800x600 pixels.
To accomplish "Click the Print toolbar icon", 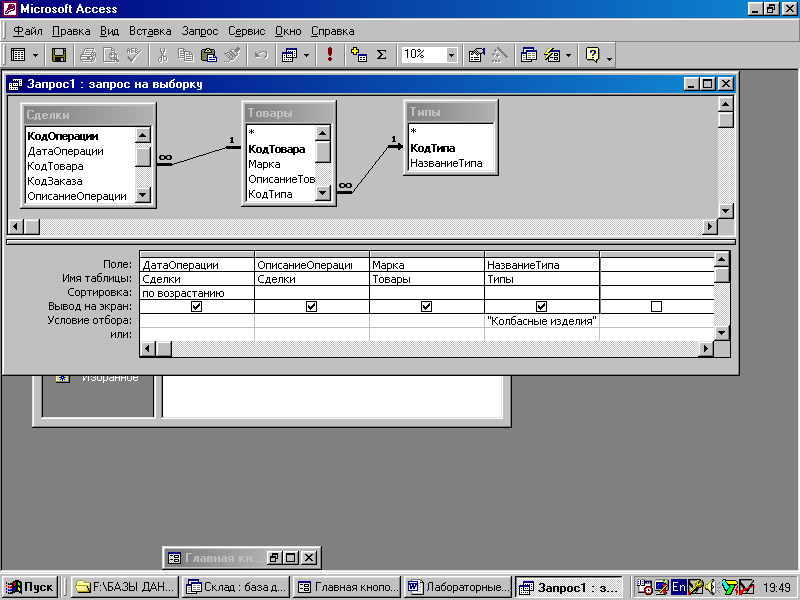I will point(88,55).
